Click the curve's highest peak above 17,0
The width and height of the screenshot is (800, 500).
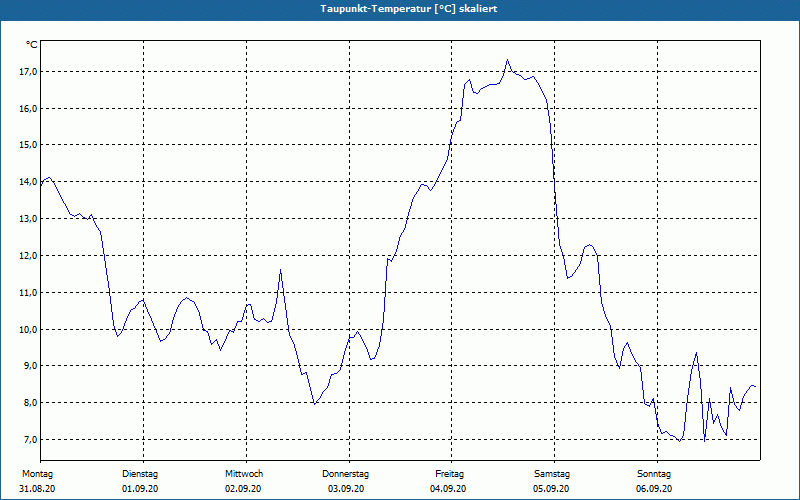coord(507,60)
